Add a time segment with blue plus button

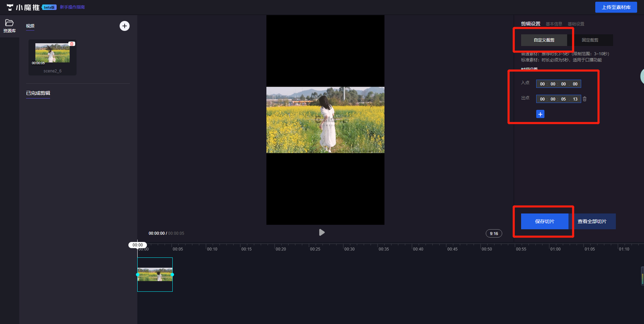[540, 114]
